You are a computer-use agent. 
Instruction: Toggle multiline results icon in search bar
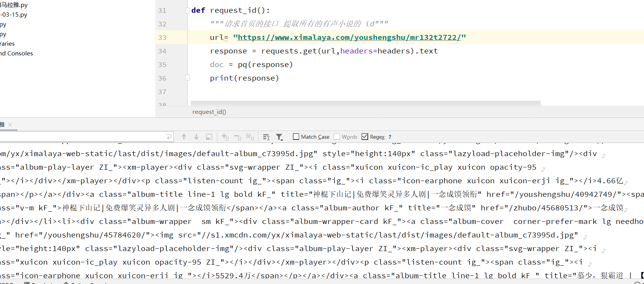[266, 137]
